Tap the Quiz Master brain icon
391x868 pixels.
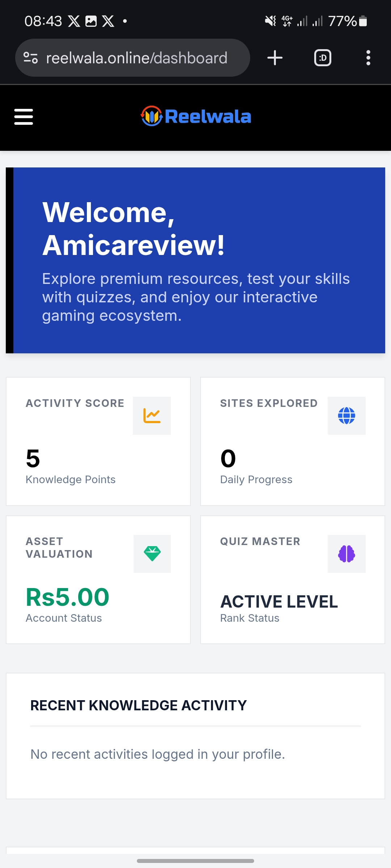[346, 554]
